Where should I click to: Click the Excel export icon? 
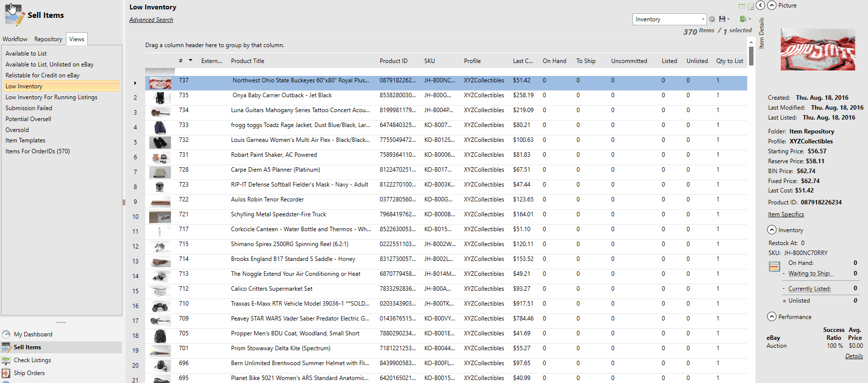[743, 19]
